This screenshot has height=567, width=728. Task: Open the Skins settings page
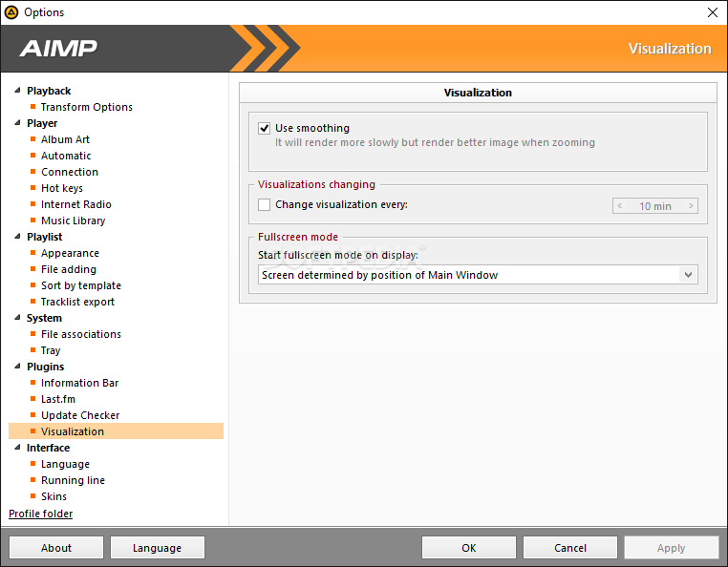pyautogui.click(x=54, y=497)
